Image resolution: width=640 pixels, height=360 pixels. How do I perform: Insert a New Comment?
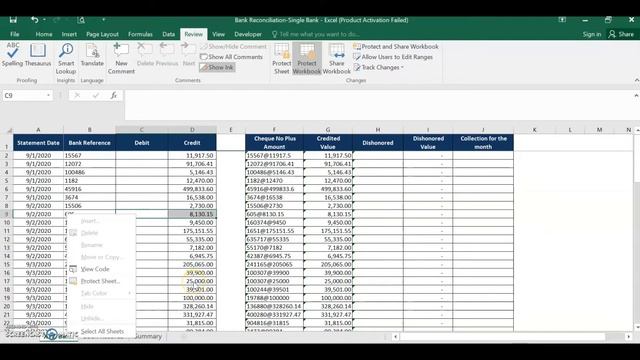tap(121, 59)
